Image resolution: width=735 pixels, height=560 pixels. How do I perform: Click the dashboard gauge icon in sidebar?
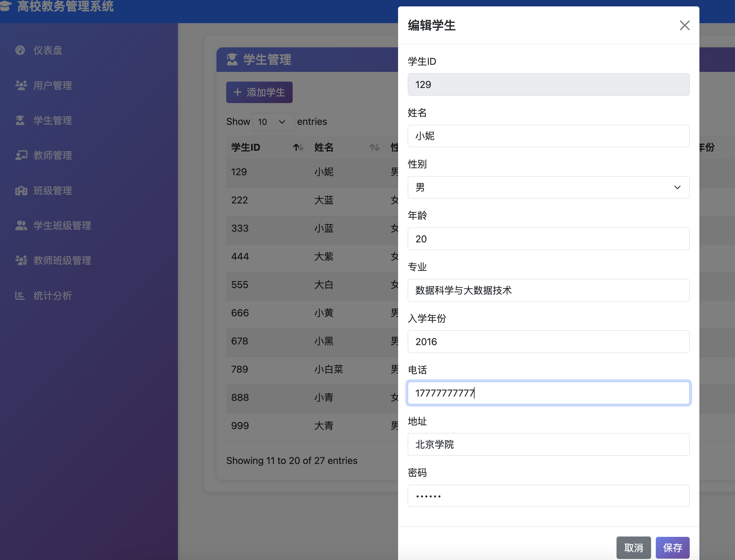(x=20, y=50)
